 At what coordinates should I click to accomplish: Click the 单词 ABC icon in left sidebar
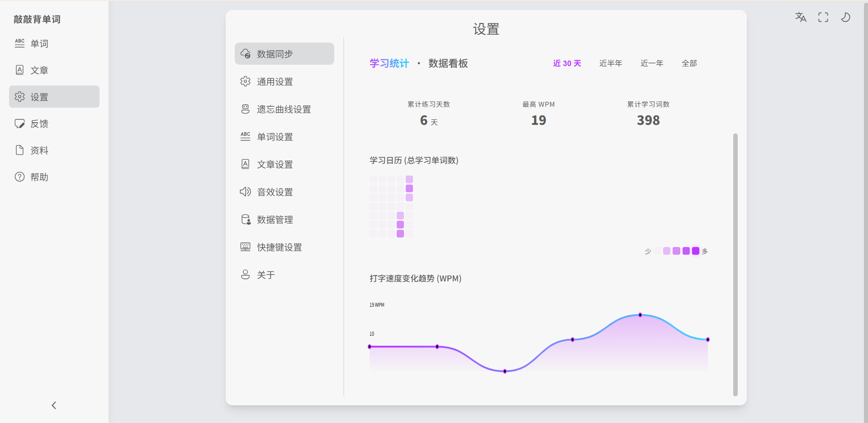coord(19,43)
